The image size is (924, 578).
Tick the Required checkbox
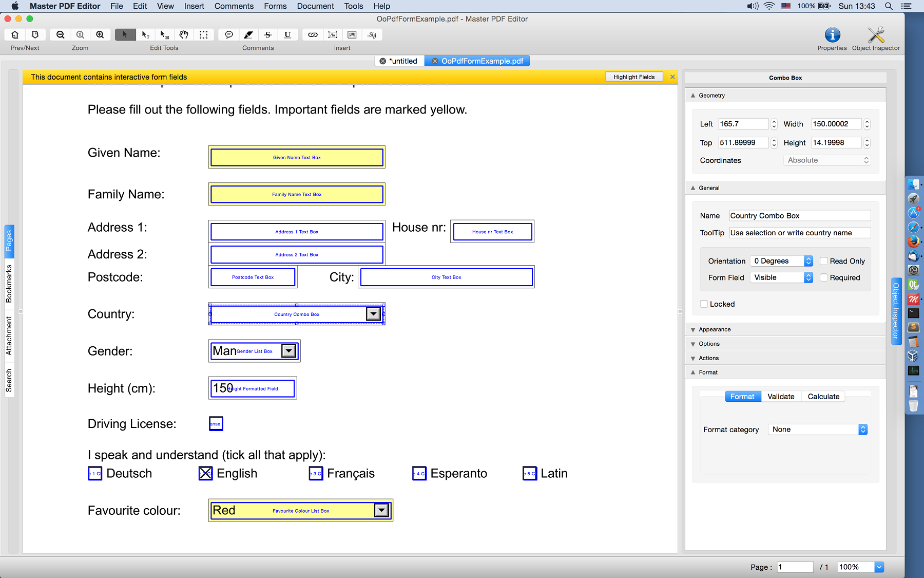[824, 277]
